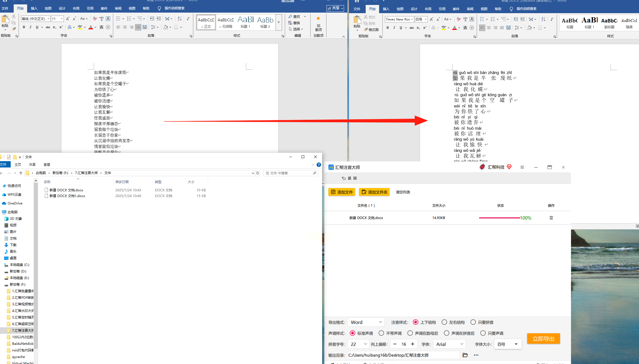Click the font color swatch in right Word
Viewport: 639px width, 364px height.
point(454,28)
